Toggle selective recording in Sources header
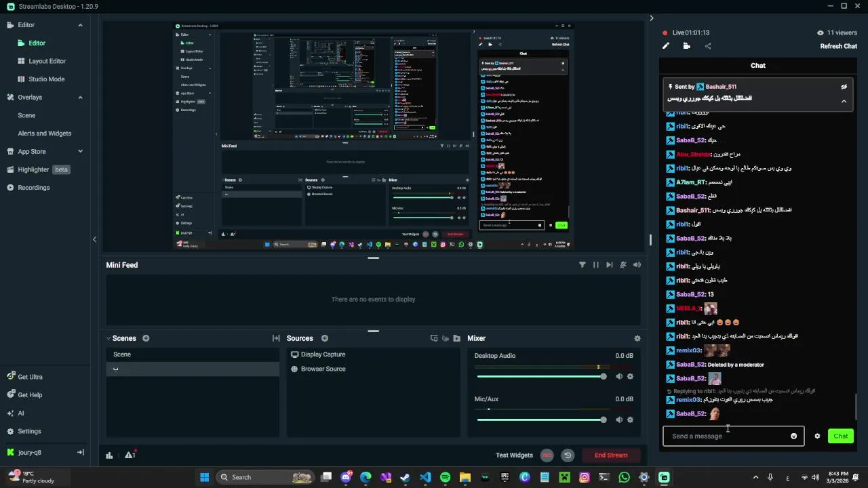868x488 pixels. point(446,338)
